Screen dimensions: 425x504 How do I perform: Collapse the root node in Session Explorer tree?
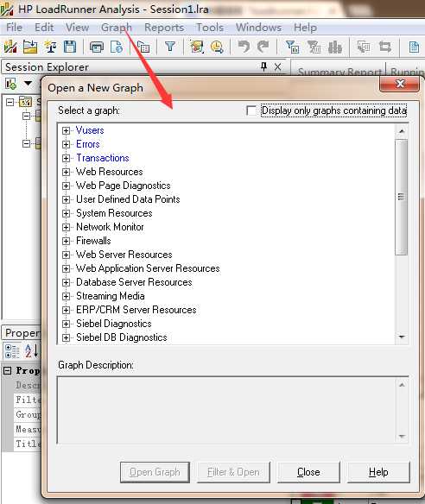pyautogui.click(x=10, y=102)
